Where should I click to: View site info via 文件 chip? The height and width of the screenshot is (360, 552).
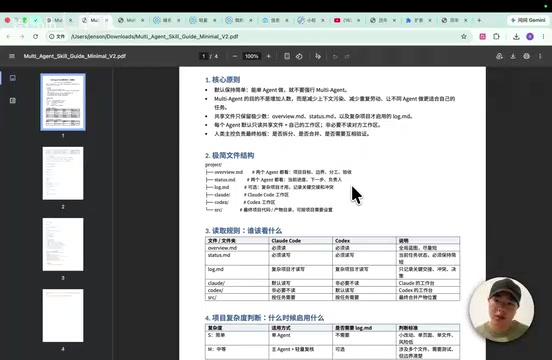tap(57, 36)
